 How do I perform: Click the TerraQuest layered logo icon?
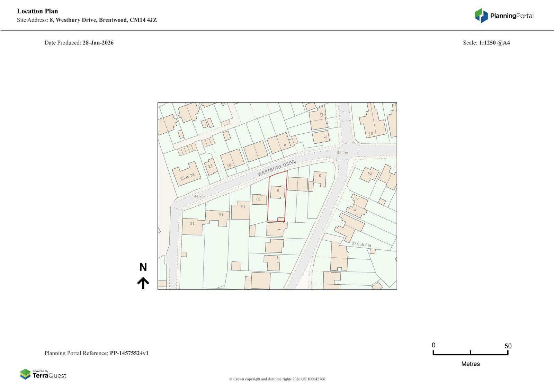click(25, 374)
